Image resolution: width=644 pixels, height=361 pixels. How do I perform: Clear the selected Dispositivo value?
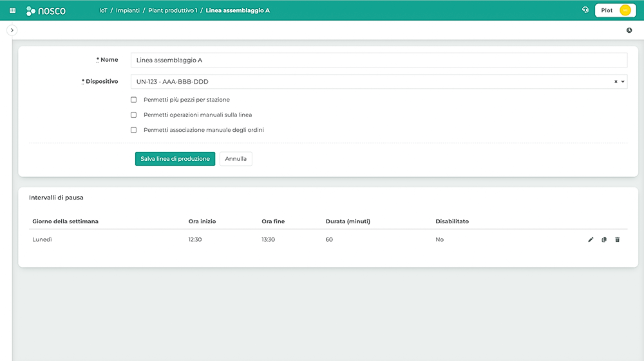click(x=616, y=82)
